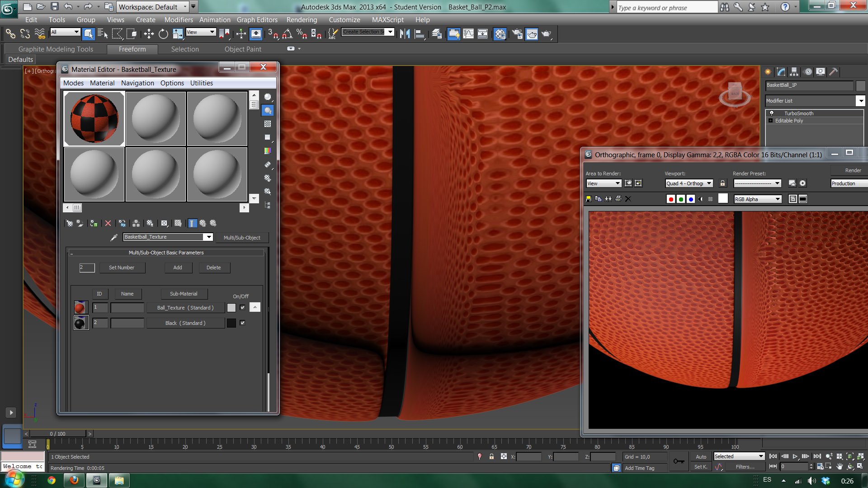
Task: Select the Move tool in main toolbar
Action: point(149,34)
